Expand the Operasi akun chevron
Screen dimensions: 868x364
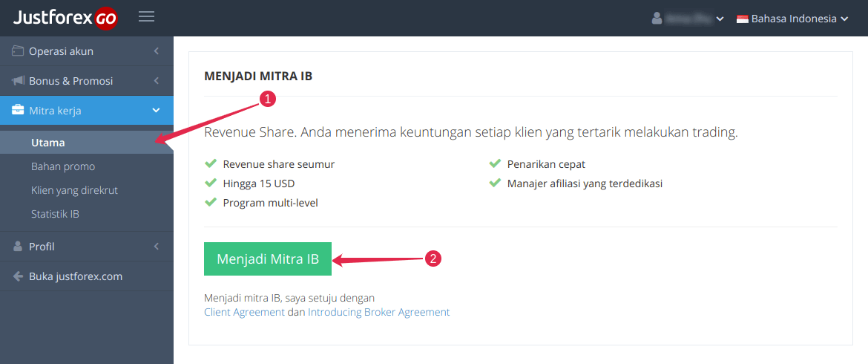coord(156,51)
